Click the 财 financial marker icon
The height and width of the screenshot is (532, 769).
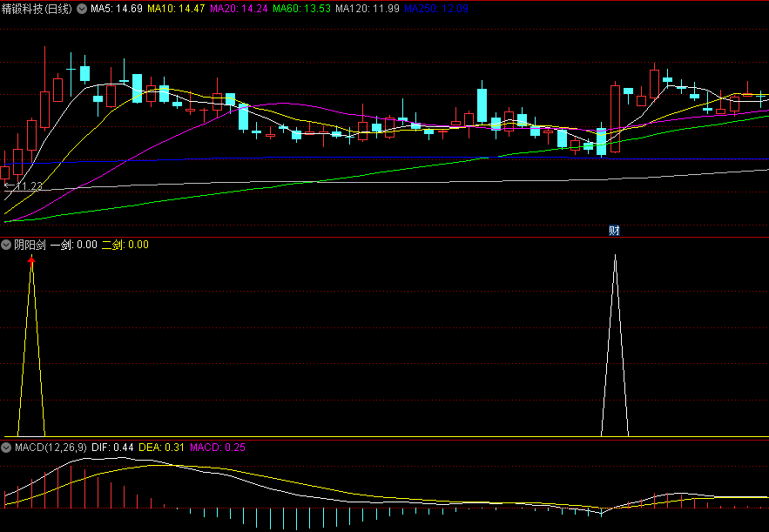(614, 231)
